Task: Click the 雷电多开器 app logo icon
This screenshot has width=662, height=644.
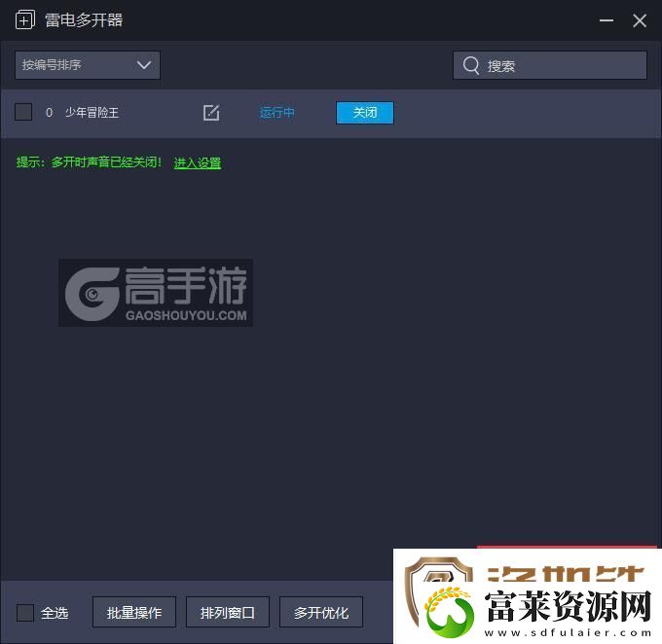Action: pyautogui.click(x=25, y=20)
